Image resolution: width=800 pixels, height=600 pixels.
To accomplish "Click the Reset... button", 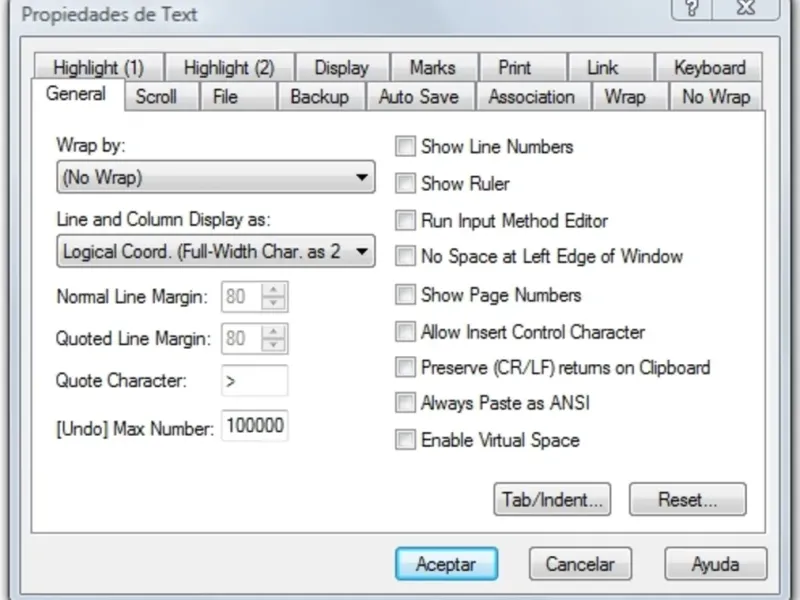I will (x=688, y=499).
